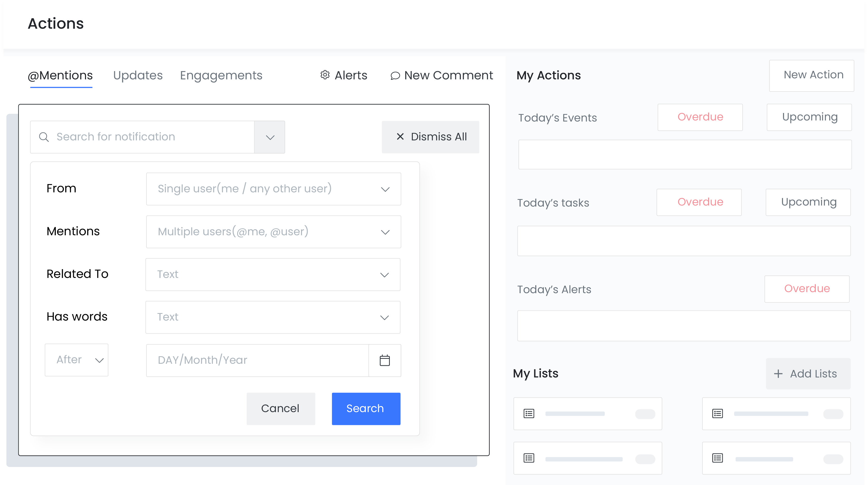868x485 pixels.
Task: Open the Mentions multiple users dropdown
Action: tap(273, 232)
